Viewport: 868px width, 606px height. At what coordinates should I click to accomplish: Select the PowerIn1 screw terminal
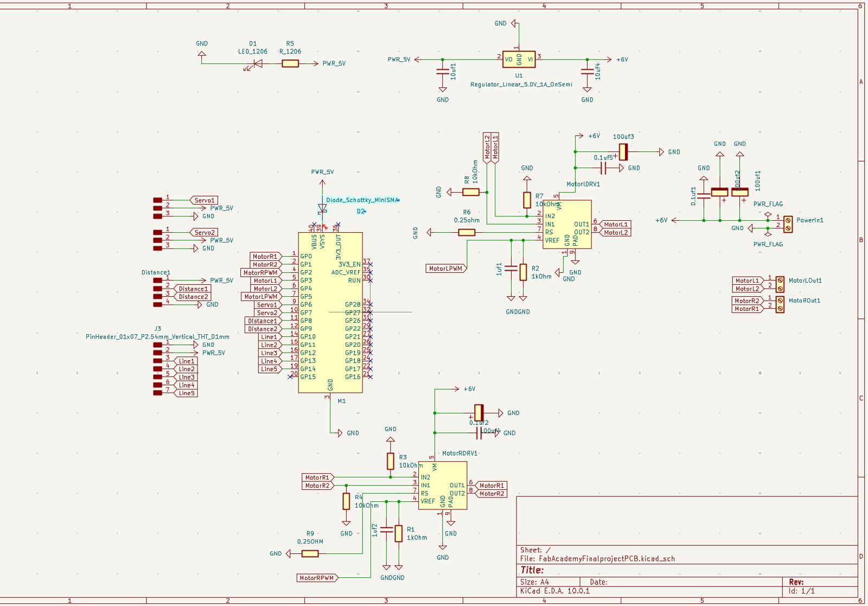point(788,224)
